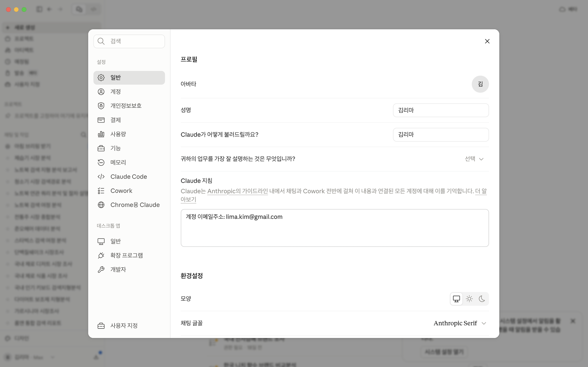Select dark mode moon option for 모양
588x367 pixels.
[x=482, y=299]
